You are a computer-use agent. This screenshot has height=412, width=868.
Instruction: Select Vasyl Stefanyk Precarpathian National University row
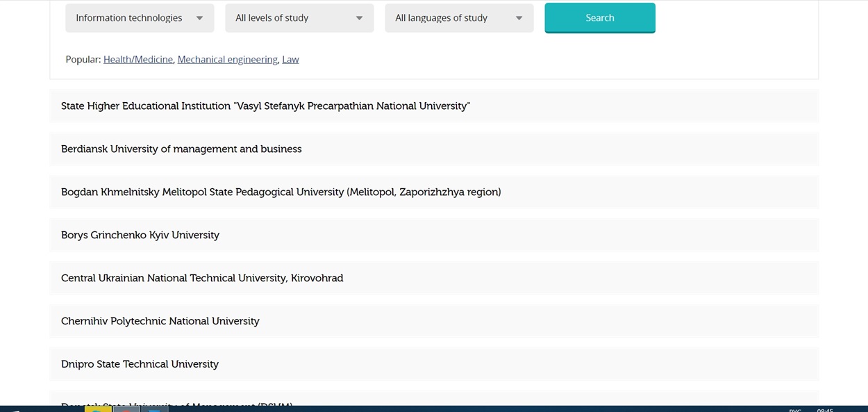pyautogui.click(x=434, y=106)
